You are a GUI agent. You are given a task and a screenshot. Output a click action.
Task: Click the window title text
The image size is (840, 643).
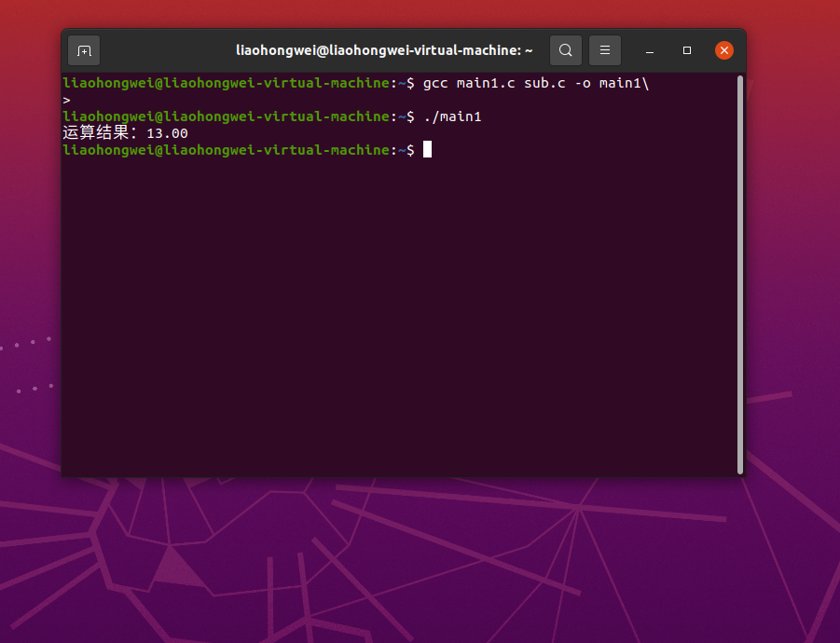[x=384, y=50]
